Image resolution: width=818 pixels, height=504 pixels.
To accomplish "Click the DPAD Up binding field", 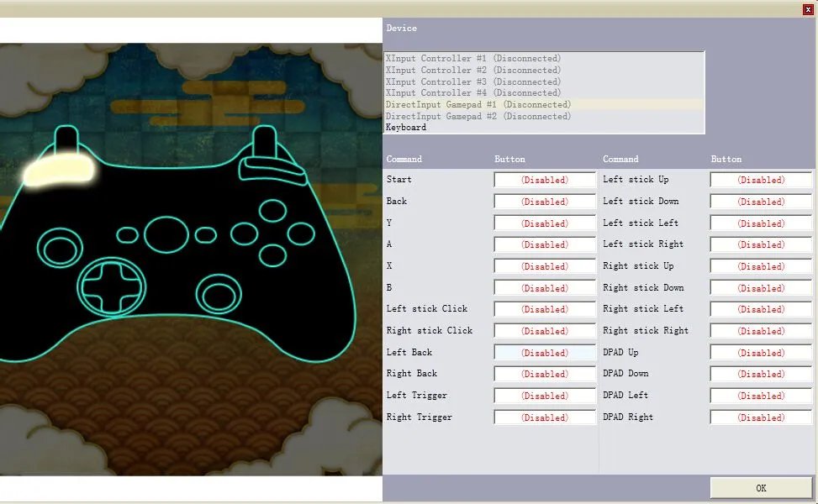I will click(761, 353).
